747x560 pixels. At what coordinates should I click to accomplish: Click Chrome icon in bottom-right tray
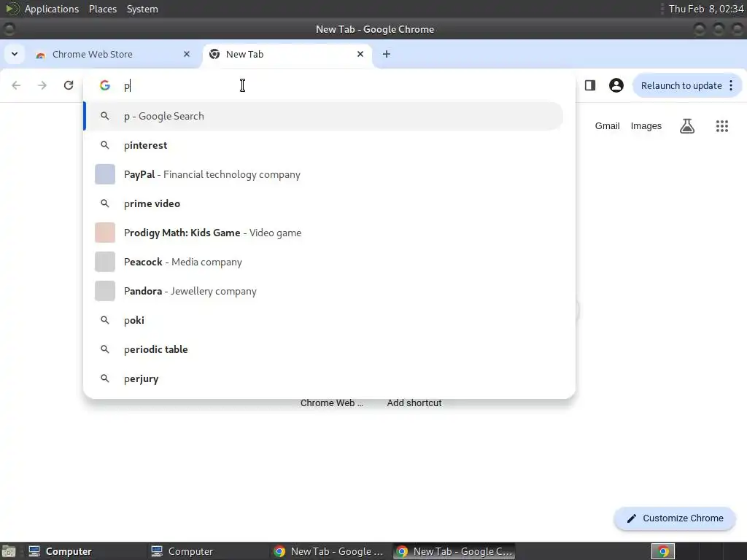coord(663,551)
